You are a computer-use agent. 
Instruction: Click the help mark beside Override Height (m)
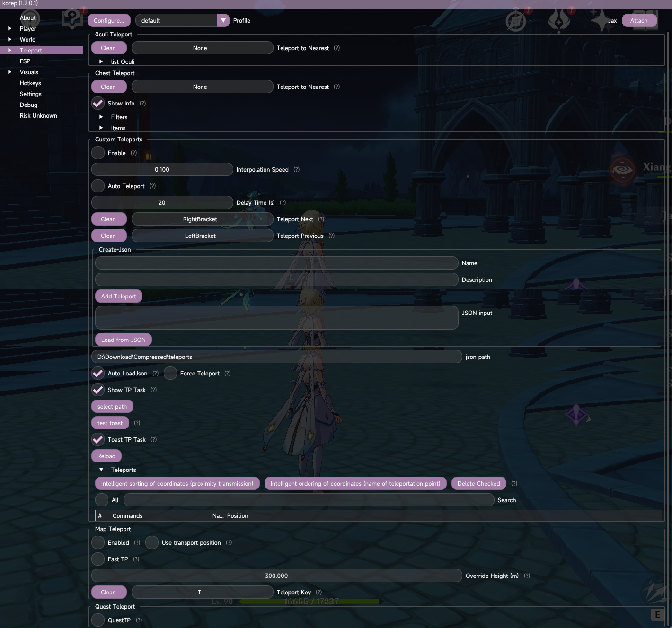click(527, 576)
